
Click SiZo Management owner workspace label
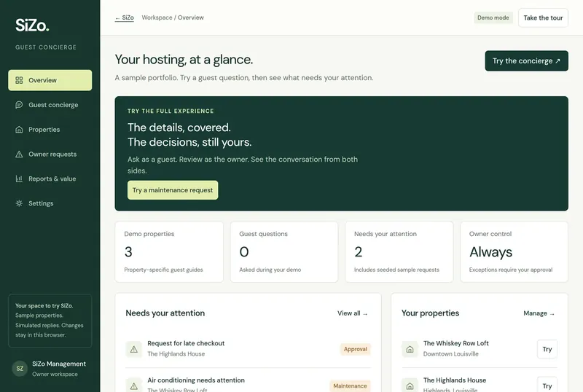[59, 368]
